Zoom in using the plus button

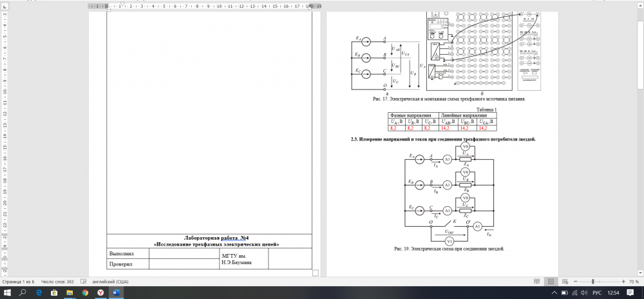tap(623, 282)
